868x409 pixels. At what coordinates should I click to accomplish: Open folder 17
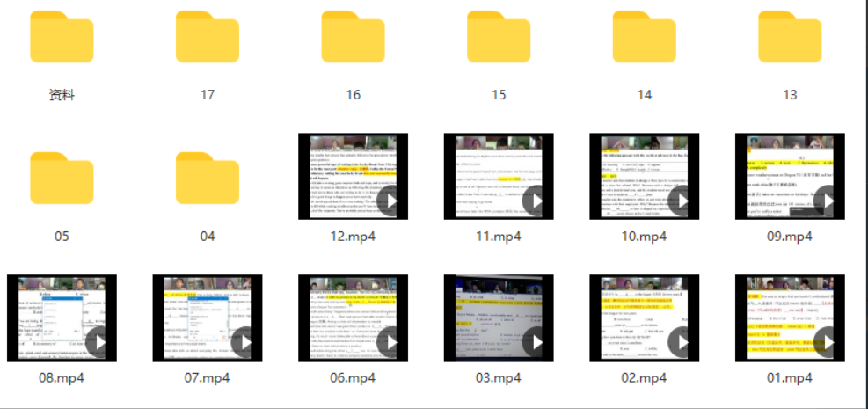[x=207, y=37]
